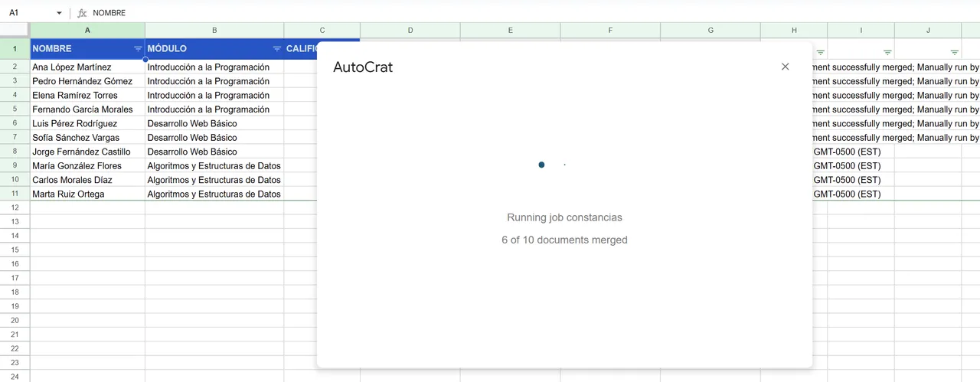Select the module cell in Marta Ruiz Ortega's row
This screenshot has height=382, width=980.
pyautogui.click(x=214, y=194)
